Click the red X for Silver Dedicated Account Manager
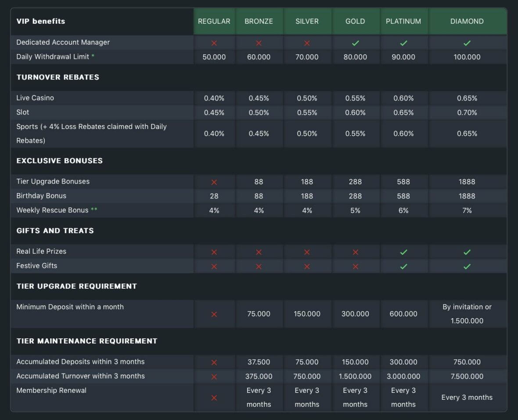Image resolution: width=518 pixels, height=420 pixels. [307, 43]
